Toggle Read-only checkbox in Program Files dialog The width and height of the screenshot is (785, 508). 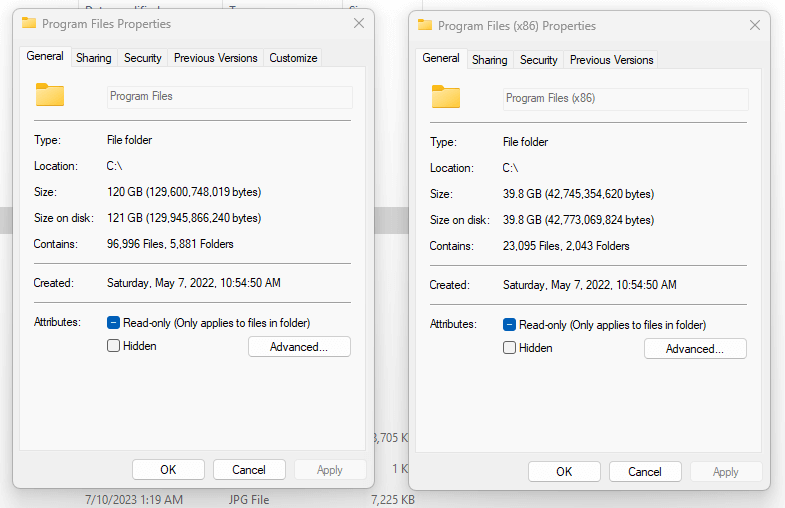(x=114, y=323)
